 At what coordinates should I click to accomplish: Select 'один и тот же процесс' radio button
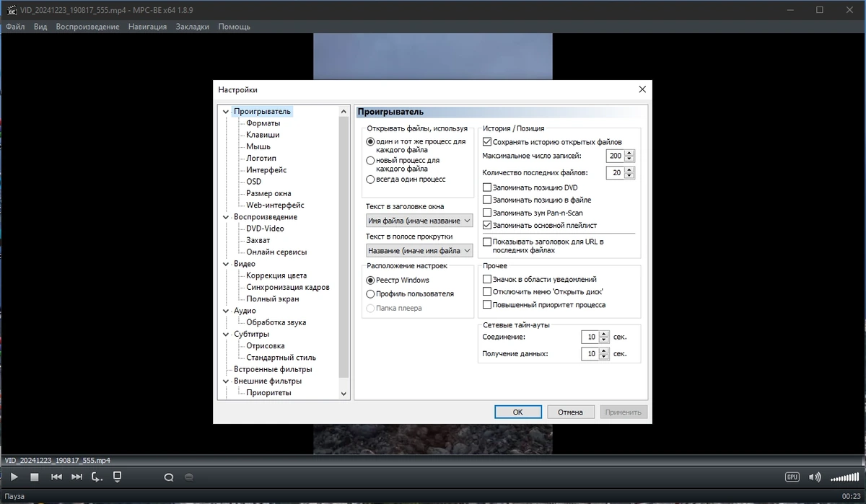tap(371, 142)
